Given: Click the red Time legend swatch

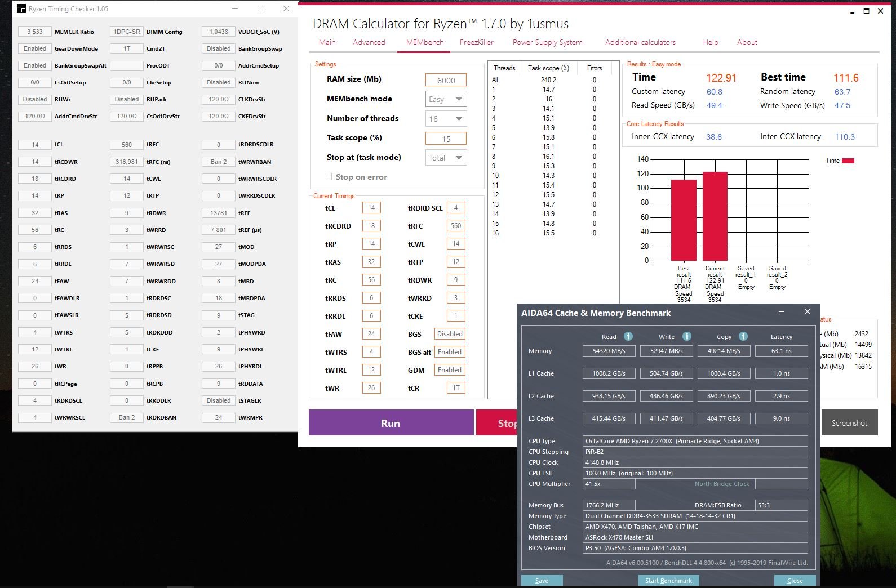Looking at the screenshot, I should 848,161.
